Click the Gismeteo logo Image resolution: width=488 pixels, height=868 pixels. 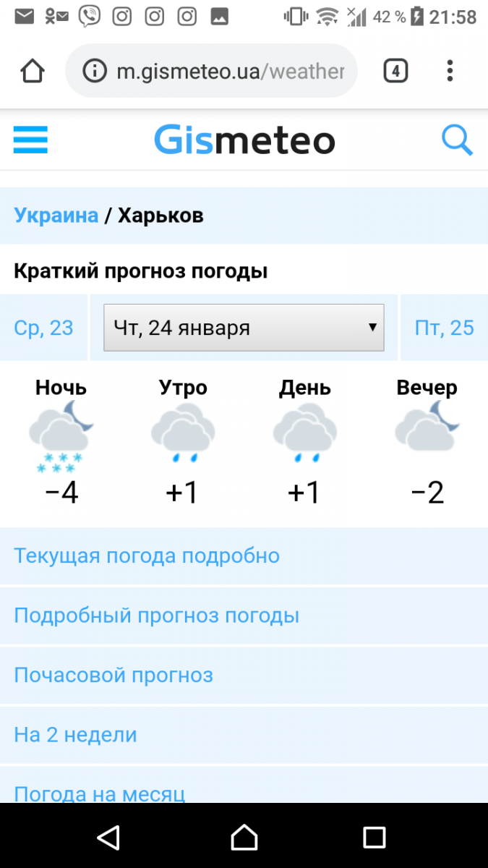[x=244, y=140]
